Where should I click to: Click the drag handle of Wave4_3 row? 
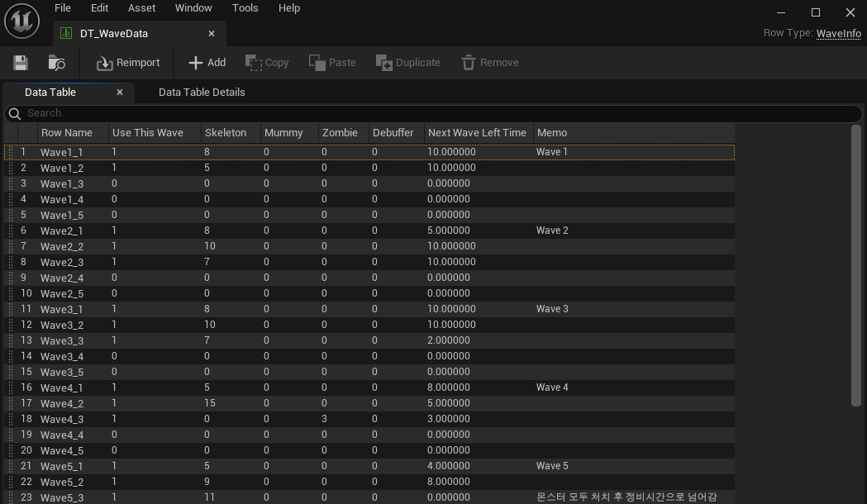pos(11,419)
